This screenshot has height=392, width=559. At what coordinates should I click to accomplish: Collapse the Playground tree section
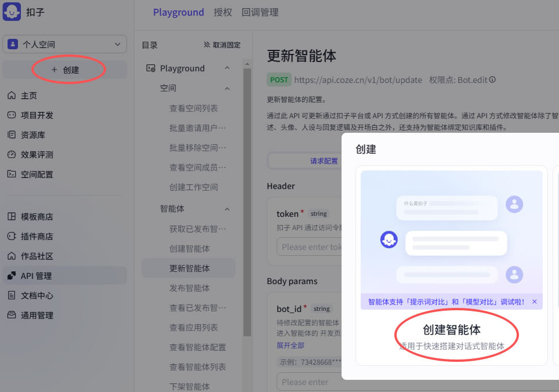coord(227,68)
